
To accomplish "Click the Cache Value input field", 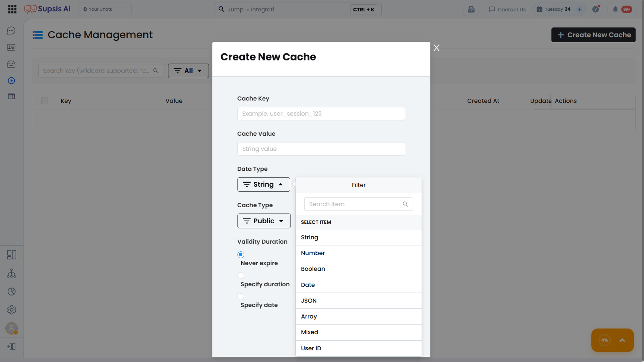I will click(321, 149).
